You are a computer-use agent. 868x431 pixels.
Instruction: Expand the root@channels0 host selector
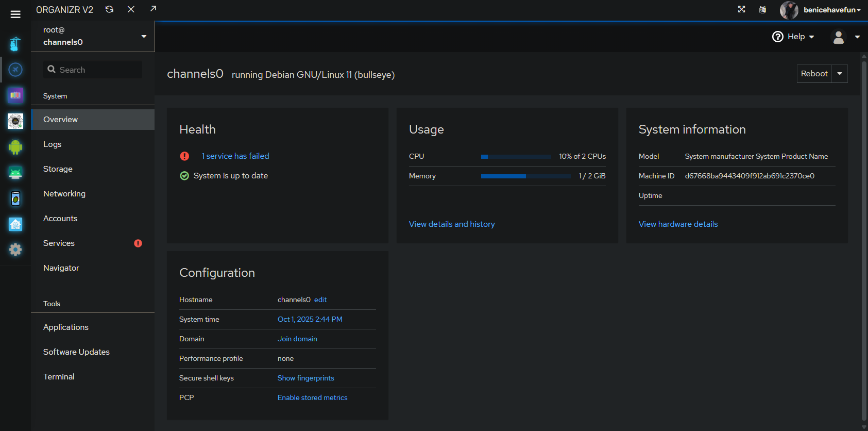[144, 36]
